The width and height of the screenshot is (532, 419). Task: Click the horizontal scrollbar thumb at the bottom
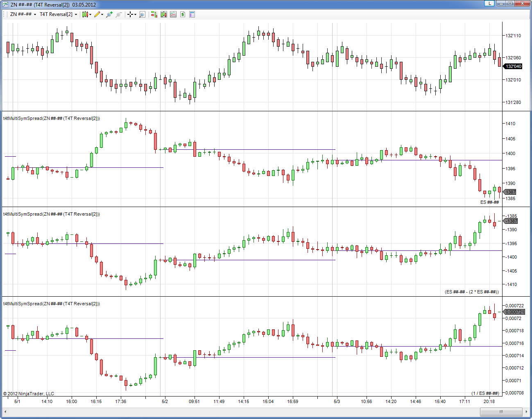coord(500,412)
